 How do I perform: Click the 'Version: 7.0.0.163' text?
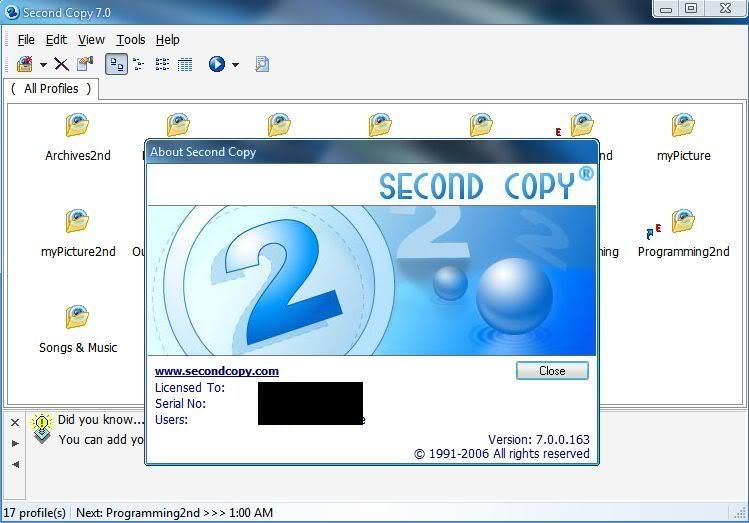539,439
